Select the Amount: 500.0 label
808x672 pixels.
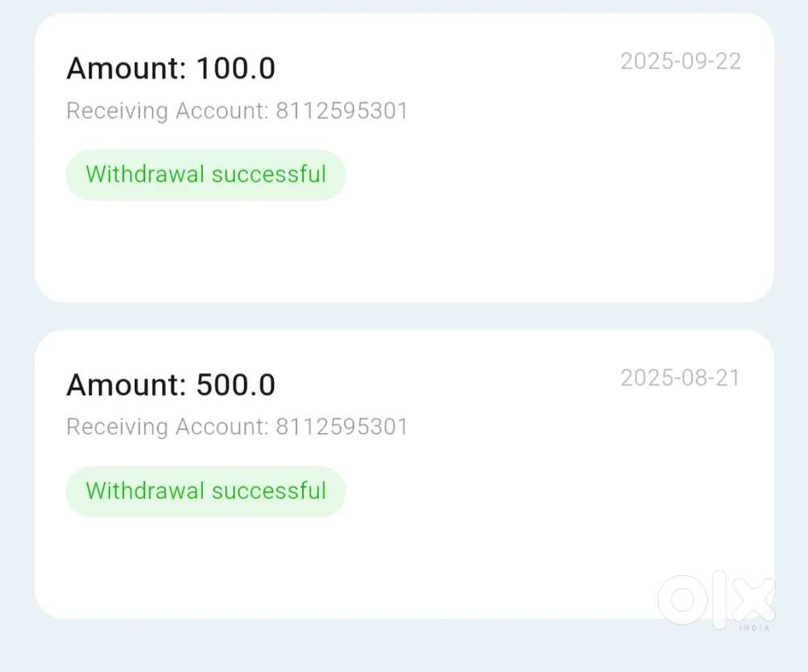[170, 385]
